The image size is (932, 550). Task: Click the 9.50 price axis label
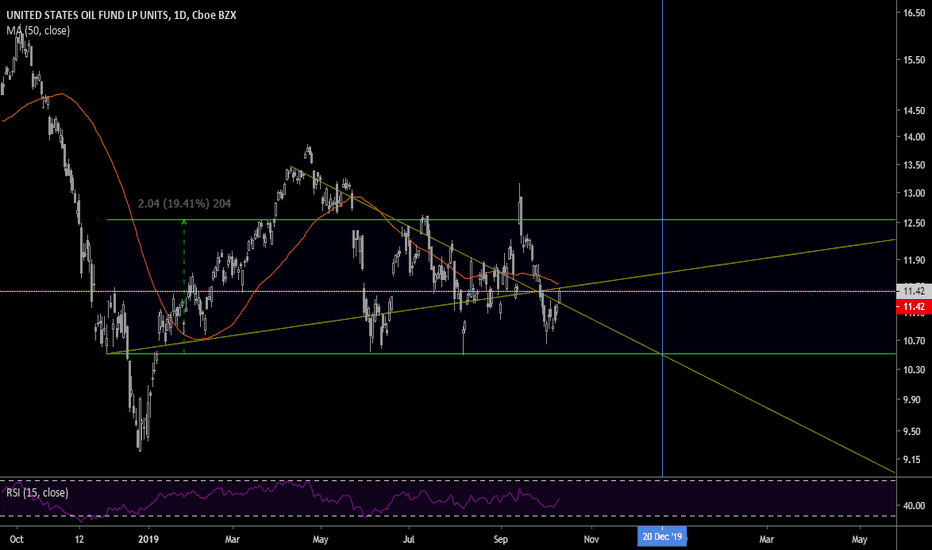click(x=914, y=432)
